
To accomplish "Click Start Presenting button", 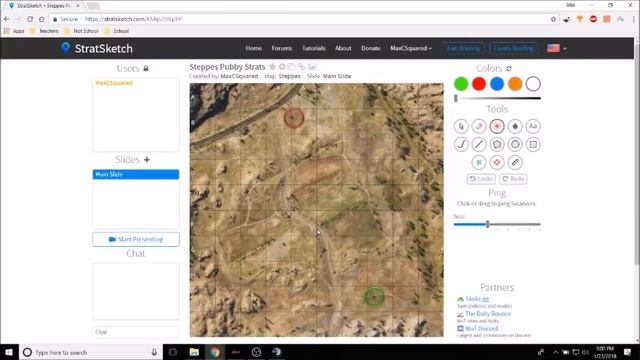I will pos(136,239).
